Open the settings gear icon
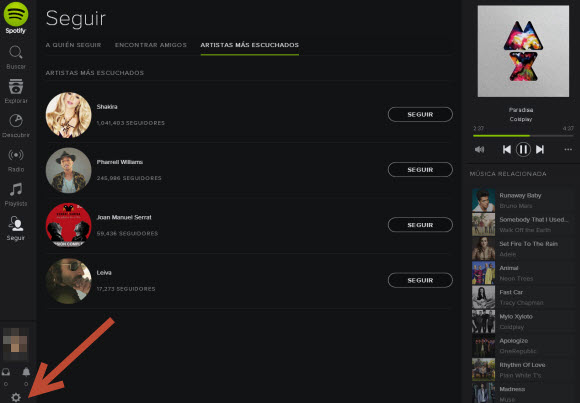Screen dimensions: 580x403 point(16,397)
